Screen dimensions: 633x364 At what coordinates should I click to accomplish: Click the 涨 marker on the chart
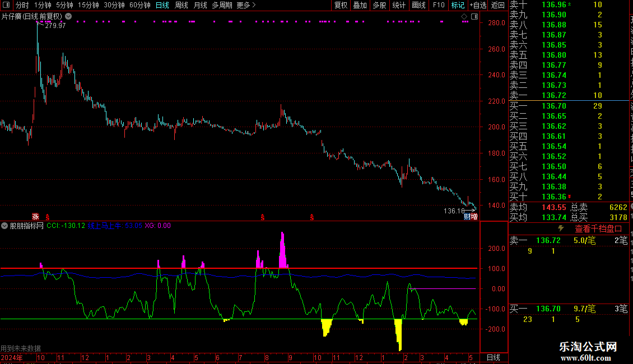(x=35, y=217)
